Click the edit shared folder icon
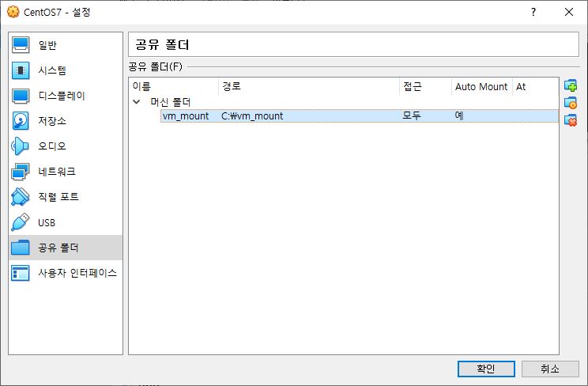This screenshot has width=588, height=386. [571, 103]
